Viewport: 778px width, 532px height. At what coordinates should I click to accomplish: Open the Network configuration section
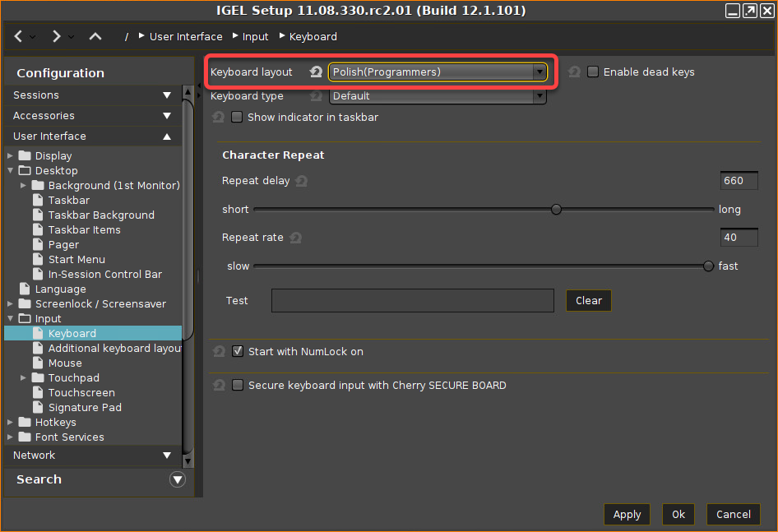[x=92, y=455]
